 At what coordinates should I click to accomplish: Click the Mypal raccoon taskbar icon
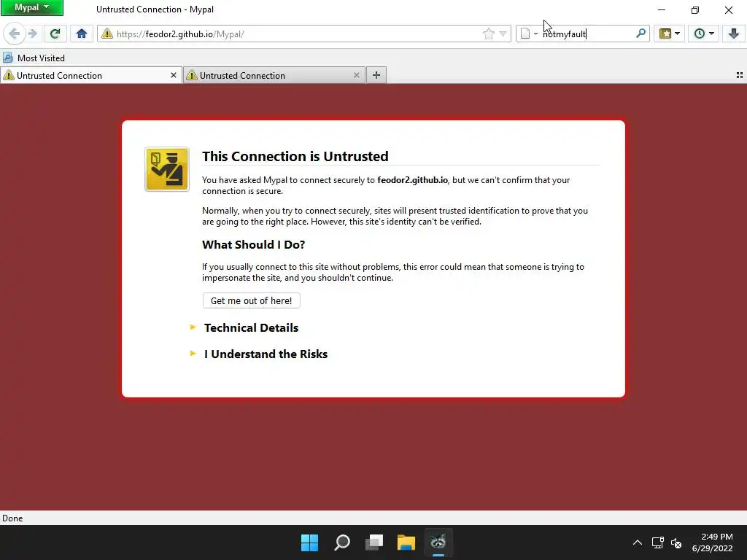pos(438,542)
